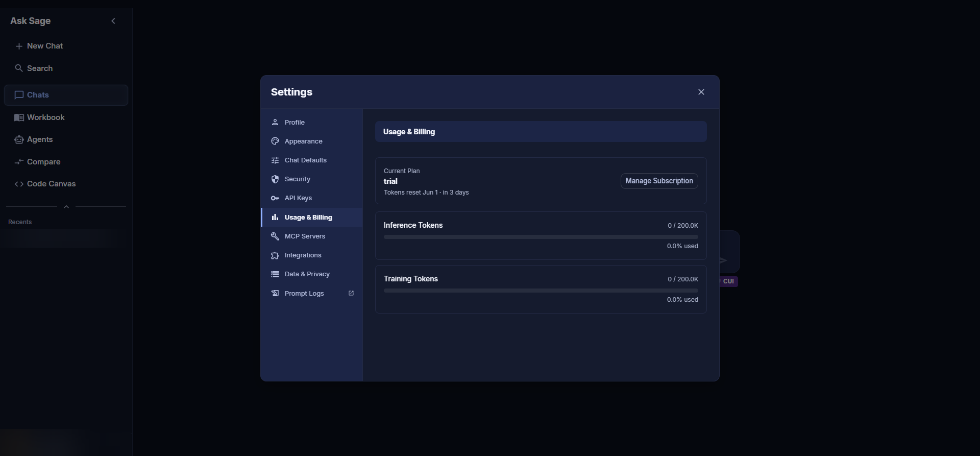This screenshot has height=456, width=980.
Task: Click the Settings dialog title
Action: 291,92
